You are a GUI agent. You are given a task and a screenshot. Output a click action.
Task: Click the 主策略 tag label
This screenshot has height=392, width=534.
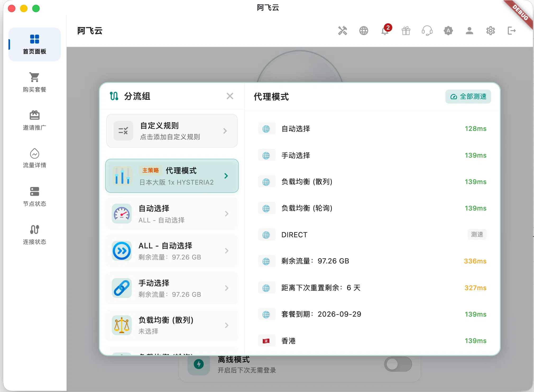pyautogui.click(x=150, y=170)
